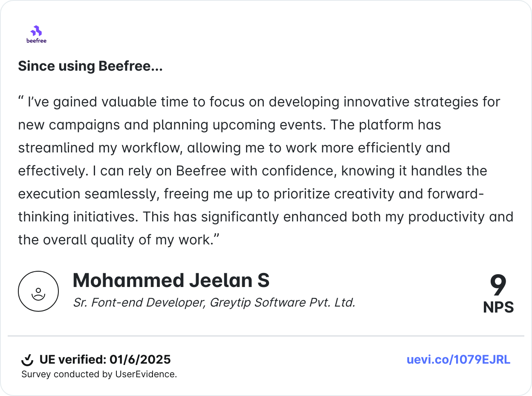Click the name Mohammed Jeelan S
Image resolution: width=532 pixels, height=396 pixels.
coord(171,281)
